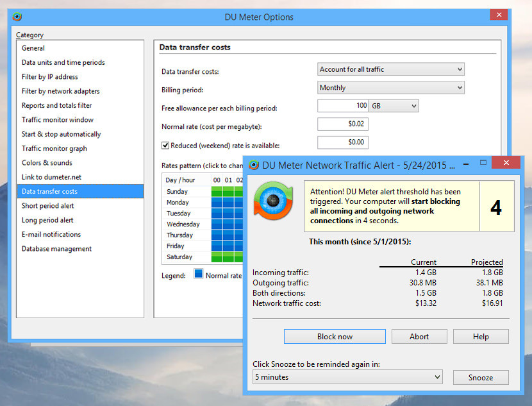Select Long period alert category
This screenshot has height=406, width=532.
coord(80,220)
